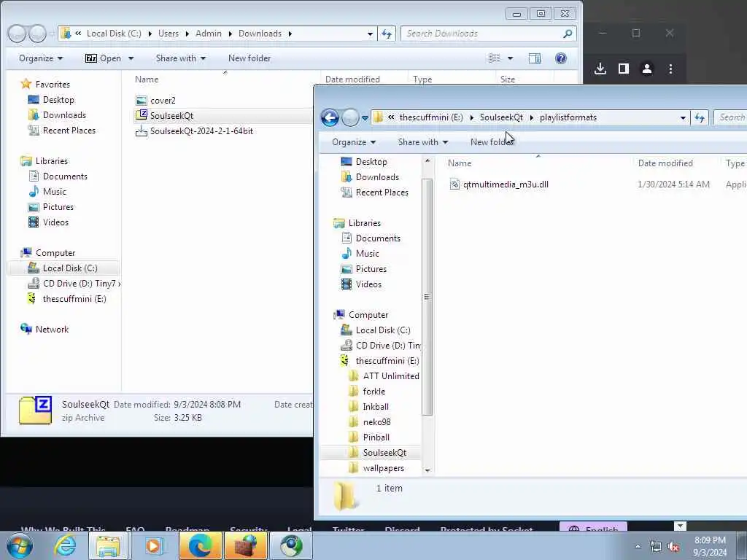Open Organize menu in the Downloads window
Viewport: 747px width, 560px height.
[x=41, y=58]
